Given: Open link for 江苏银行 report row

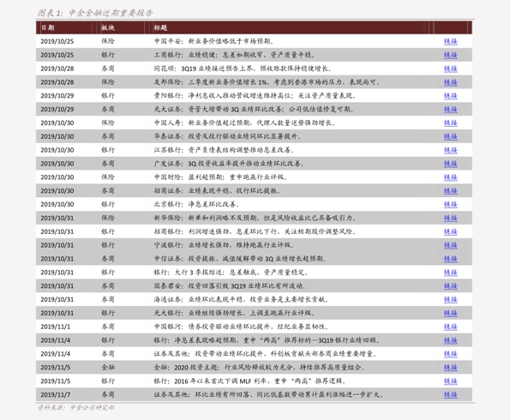Looking at the screenshot, I should pyautogui.click(x=451, y=150).
